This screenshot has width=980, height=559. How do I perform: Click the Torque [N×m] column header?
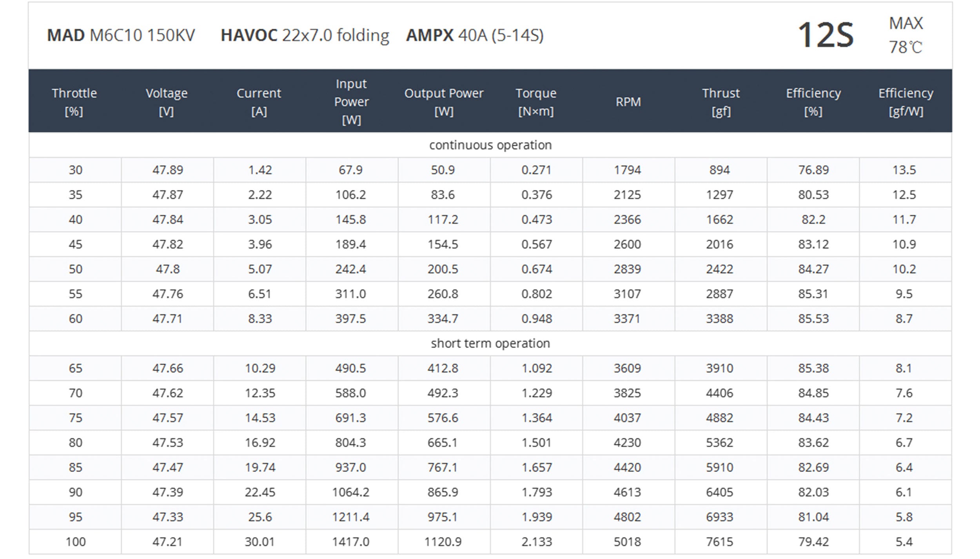point(536,102)
